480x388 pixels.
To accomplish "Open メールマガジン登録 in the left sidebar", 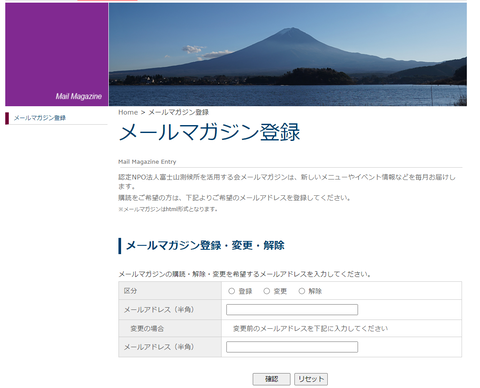I will coord(40,118).
